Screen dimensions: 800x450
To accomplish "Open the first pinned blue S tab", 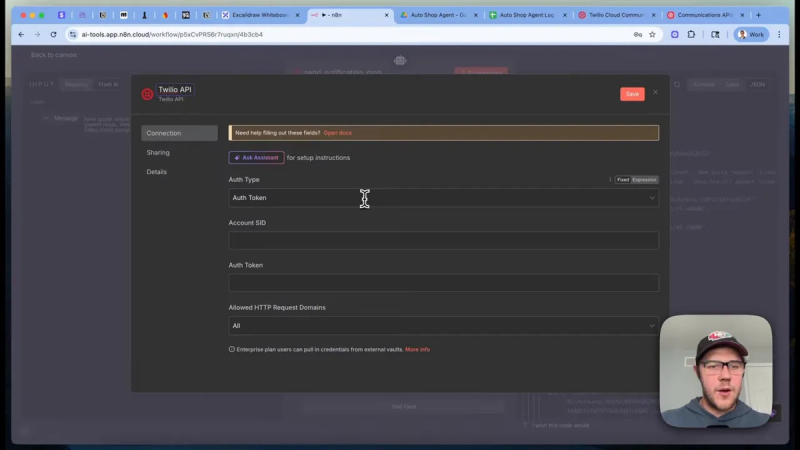I will tap(61, 15).
